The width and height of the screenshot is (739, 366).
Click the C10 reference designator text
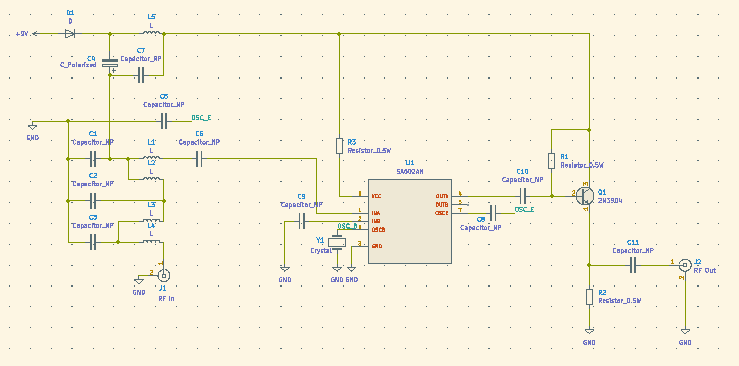click(x=522, y=171)
